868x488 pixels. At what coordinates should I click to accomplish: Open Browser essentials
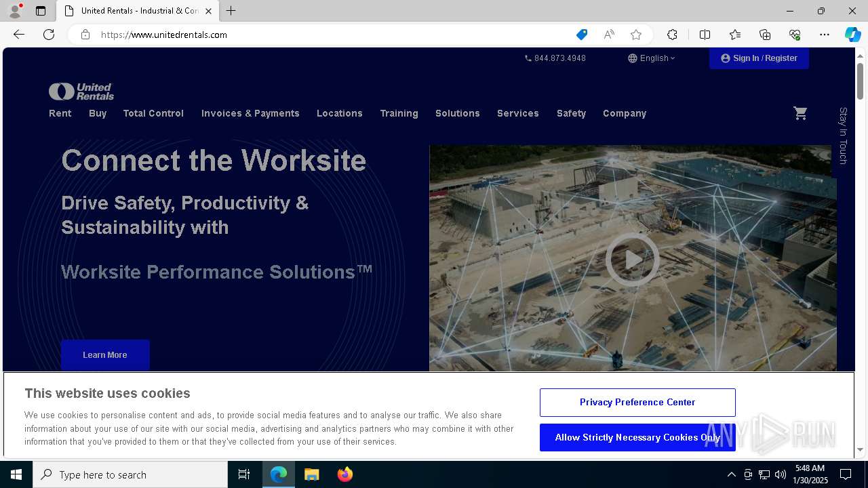coord(795,35)
